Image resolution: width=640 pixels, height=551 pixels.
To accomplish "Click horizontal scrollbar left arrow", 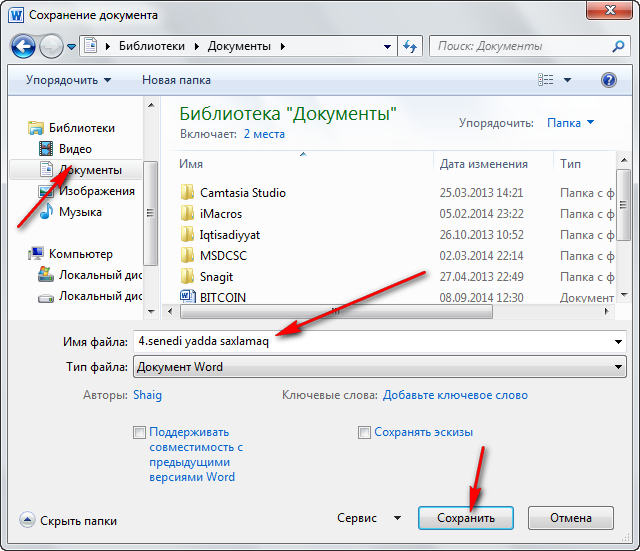I will [x=170, y=312].
